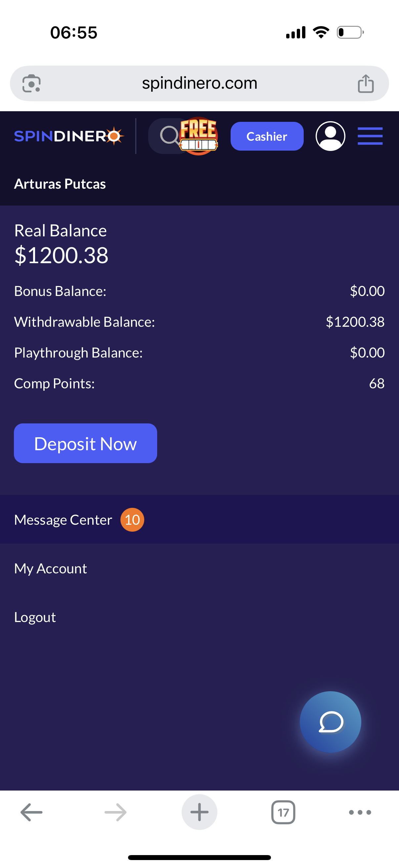Open the browser three-dot options menu
This screenshot has width=399, height=868.
click(x=360, y=812)
